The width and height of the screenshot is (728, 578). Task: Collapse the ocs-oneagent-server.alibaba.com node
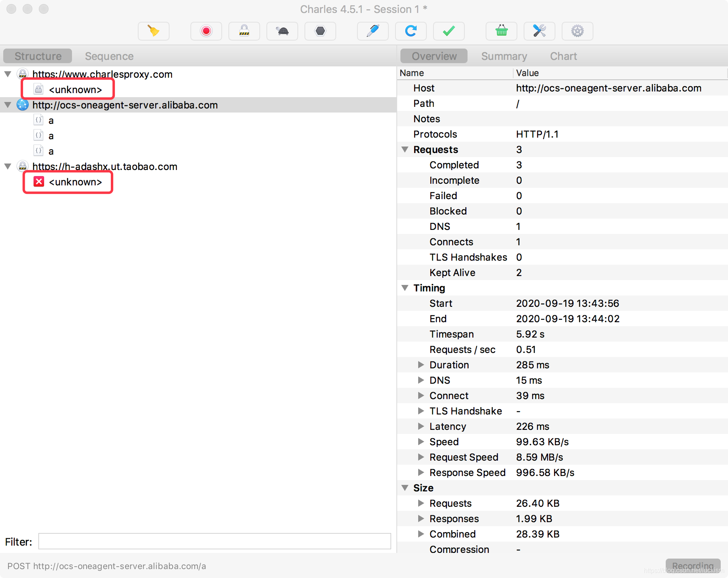tap(8, 105)
